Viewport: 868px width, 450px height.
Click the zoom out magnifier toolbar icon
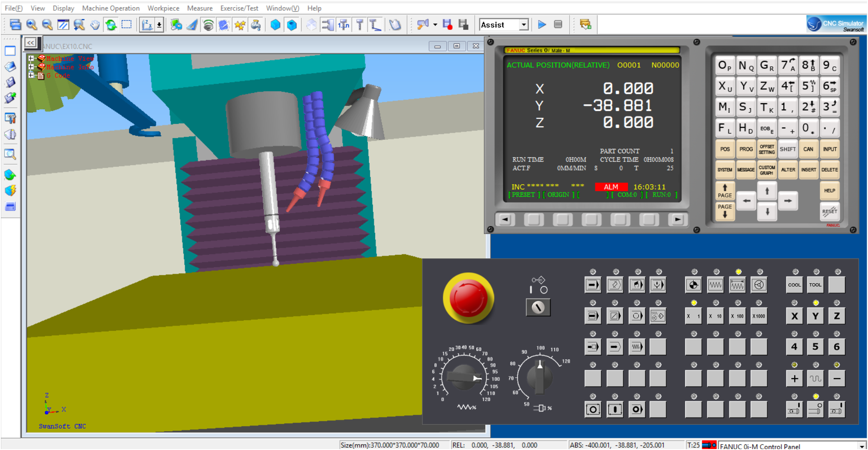click(47, 25)
